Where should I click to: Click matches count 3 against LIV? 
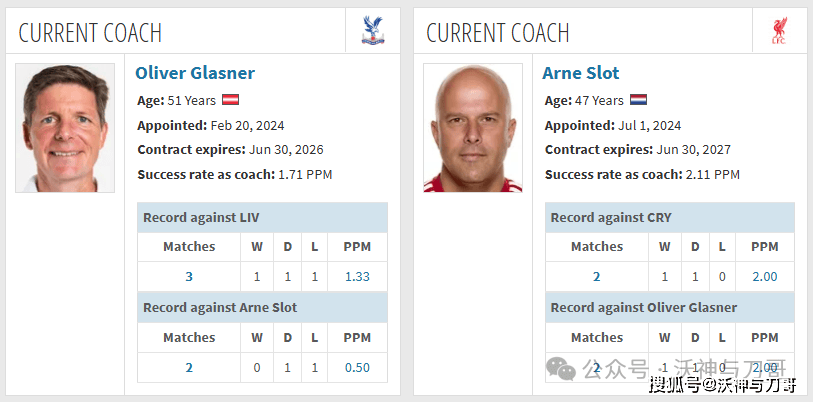(189, 276)
